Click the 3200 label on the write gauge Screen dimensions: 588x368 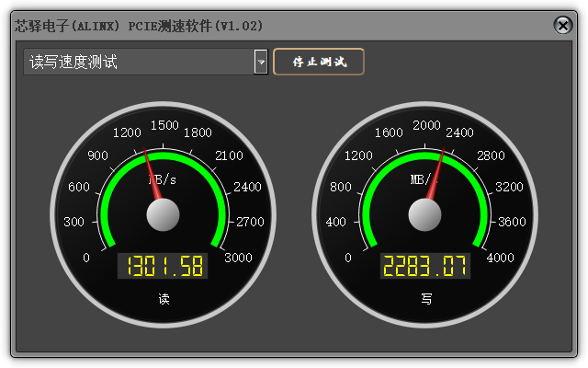[x=509, y=187]
